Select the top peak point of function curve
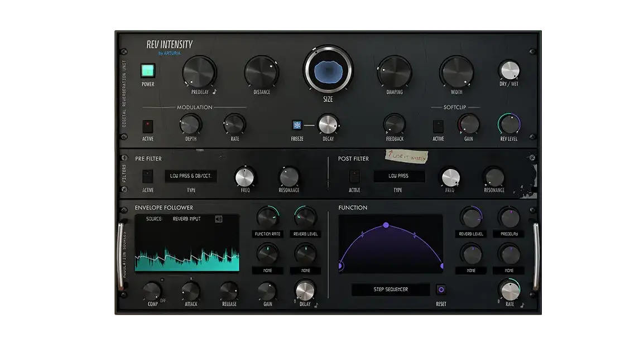The image size is (644, 343). pyautogui.click(x=386, y=225)
